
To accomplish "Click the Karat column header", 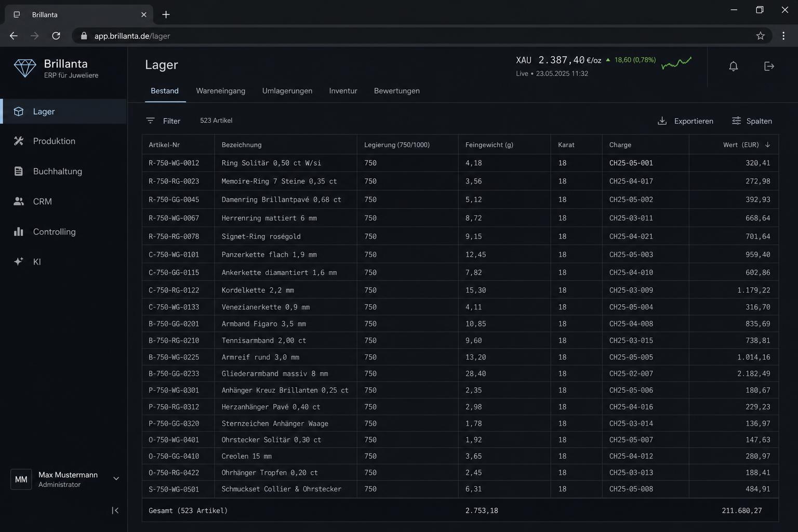I will coord(566,144).
